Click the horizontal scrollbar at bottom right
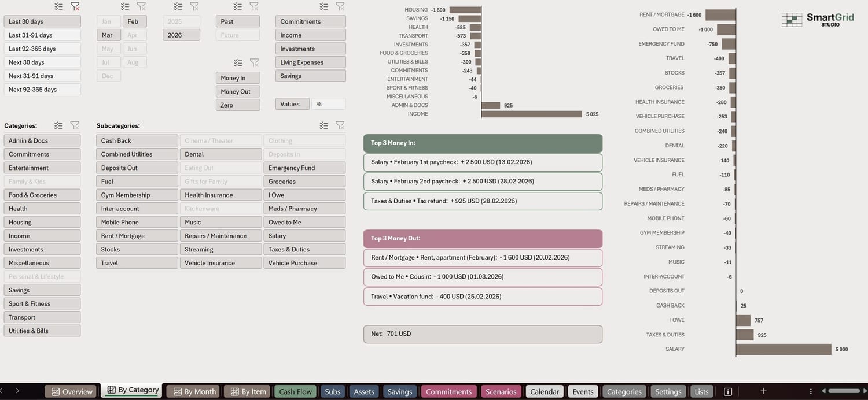 (x=845, y=391)
